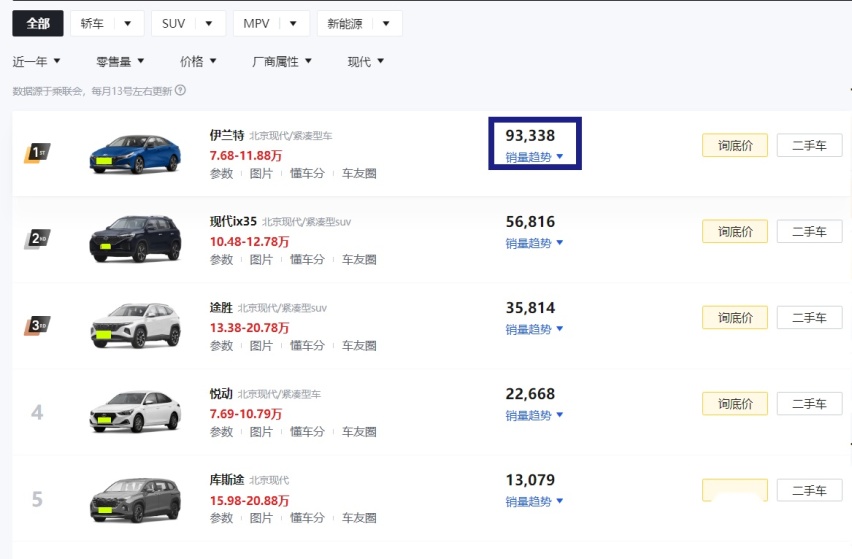Open the 价格 filter dropdown
Screen dimensions: 852x559
pos(198,61)
